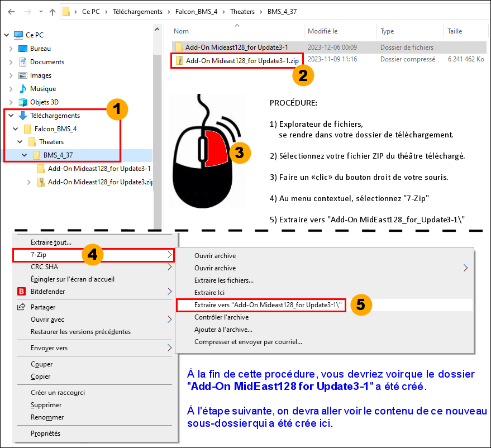The image size is (491, 448).
Task: Click the Back navigation arrow
Action: pos(11,11)
